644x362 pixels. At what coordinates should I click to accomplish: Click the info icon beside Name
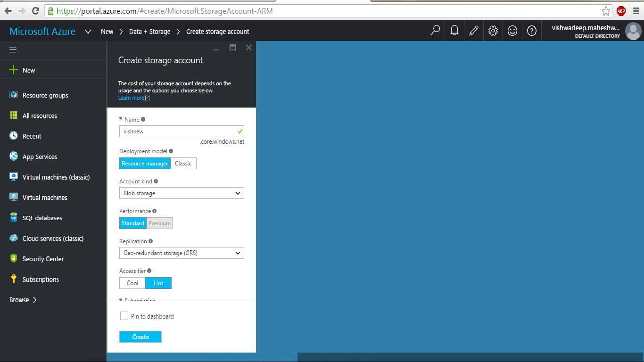pos(143,120)
